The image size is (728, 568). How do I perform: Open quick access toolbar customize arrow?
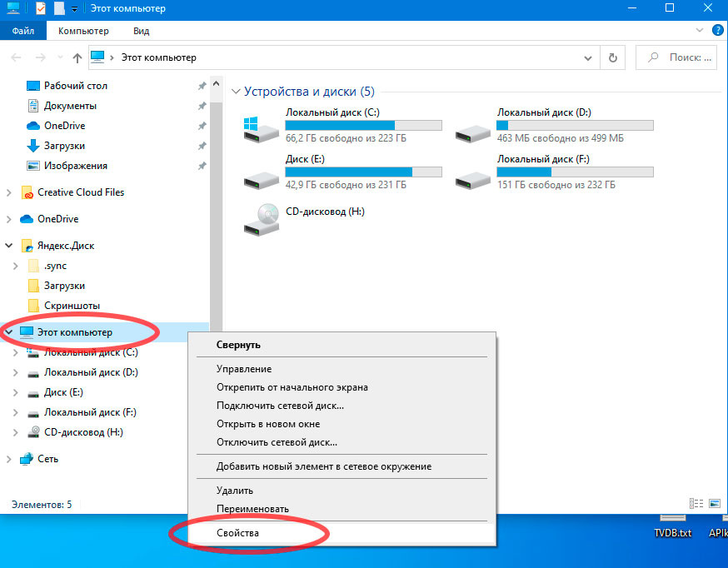tap(74, 9)
